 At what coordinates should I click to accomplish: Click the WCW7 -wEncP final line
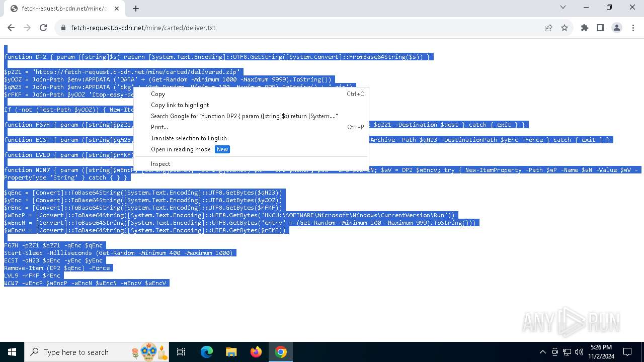pyautogui.click(x=87, y=283)
